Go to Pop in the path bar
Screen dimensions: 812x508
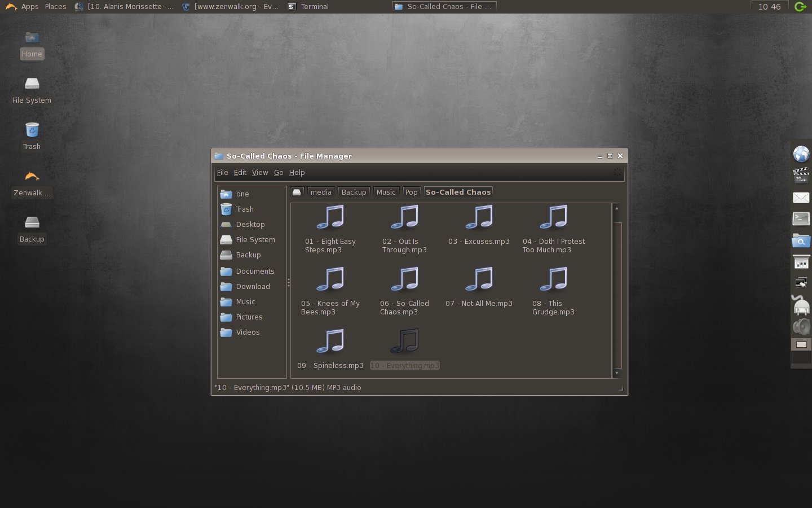point(412,192)
